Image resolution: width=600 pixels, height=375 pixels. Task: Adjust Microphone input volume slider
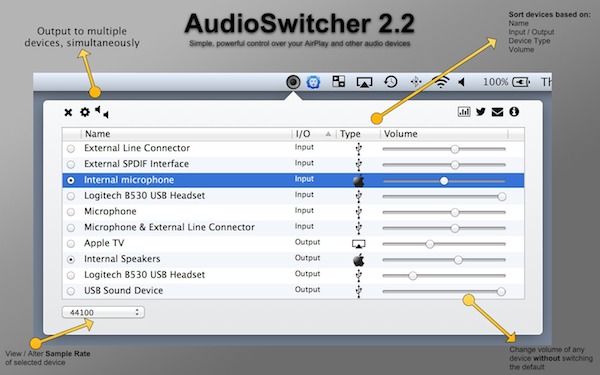[x=444, y=212]
